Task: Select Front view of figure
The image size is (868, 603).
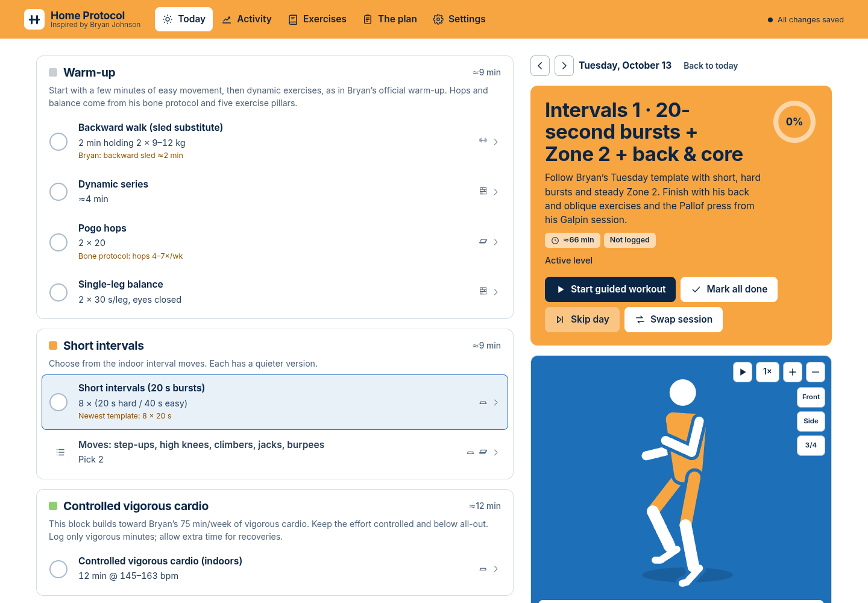Action: coord(811,397)
